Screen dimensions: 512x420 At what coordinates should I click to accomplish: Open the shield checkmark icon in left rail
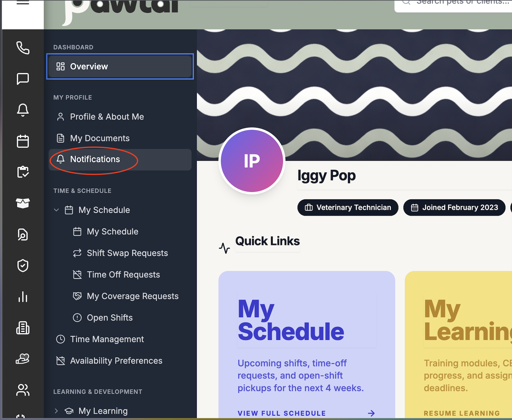pyautogui.click(x=23, y=266)
